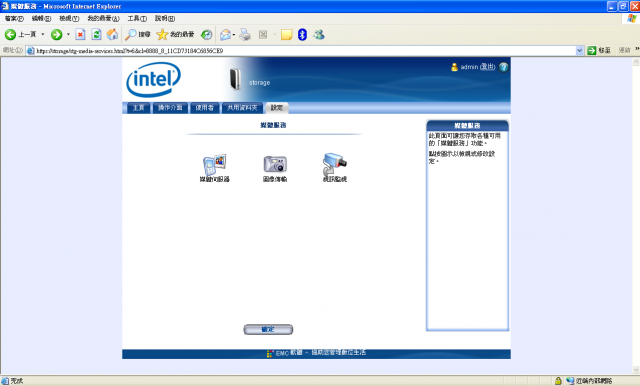
Task: Expand the Mail button dropdown arrow
Action: 234,35
